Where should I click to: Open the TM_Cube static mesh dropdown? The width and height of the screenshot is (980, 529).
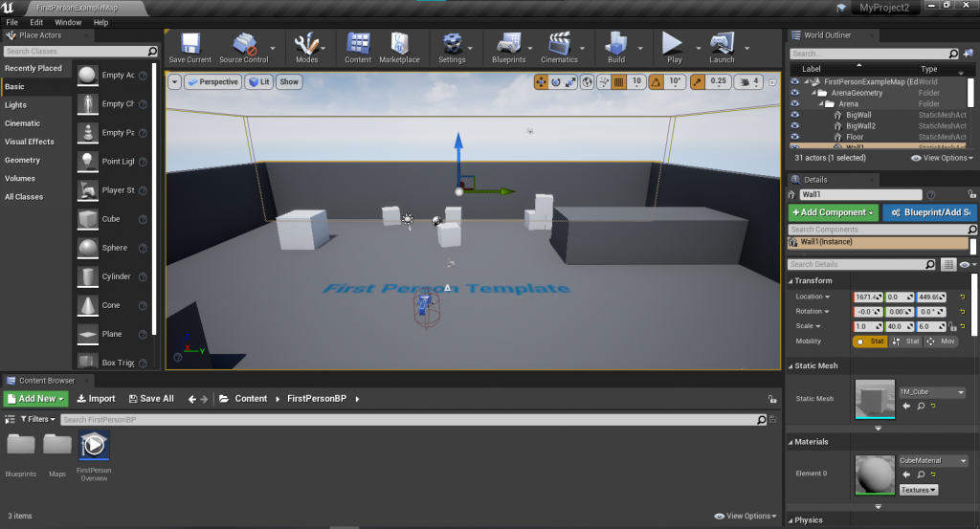[x=932, y=392]
